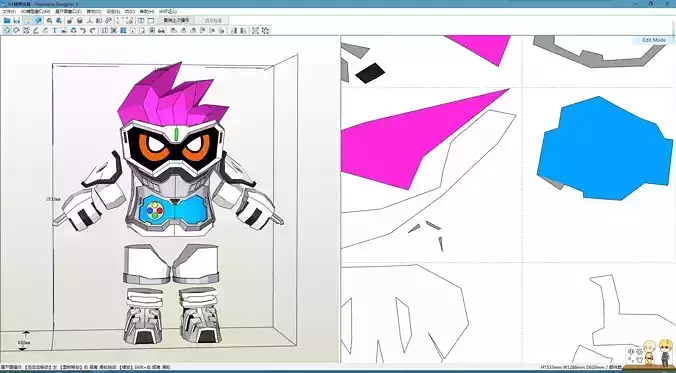Click the print printer icon
Image resolution: width=676 pixels, height=373 pixels.
pos(161,30)
